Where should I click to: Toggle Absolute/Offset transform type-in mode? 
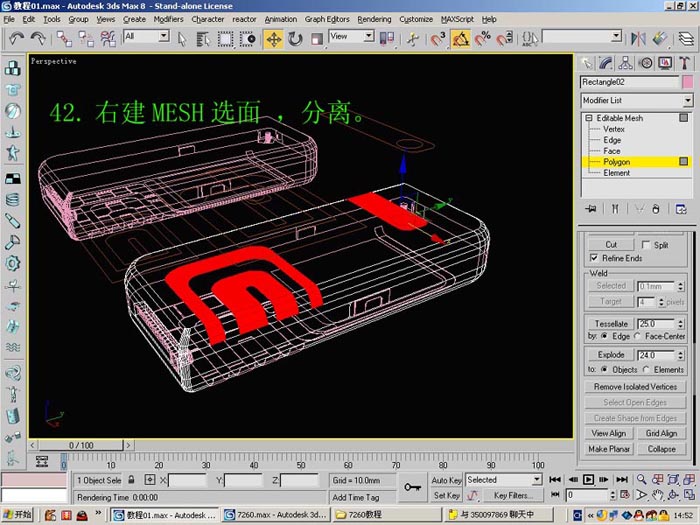pos(150,480)
